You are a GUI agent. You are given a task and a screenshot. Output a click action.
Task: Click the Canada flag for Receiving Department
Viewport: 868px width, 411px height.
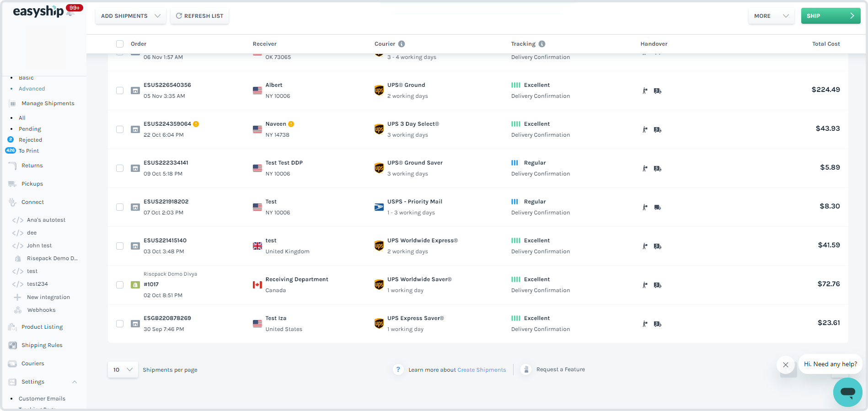click(x=257, y=285)
